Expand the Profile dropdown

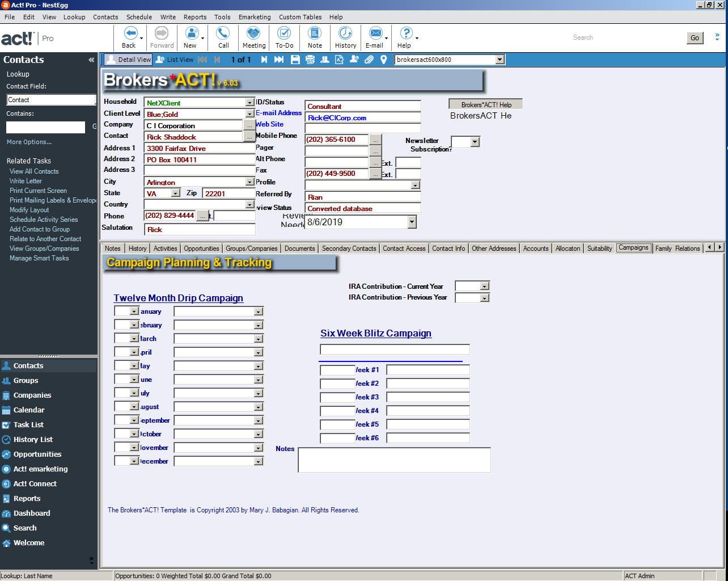coord(416,185)
